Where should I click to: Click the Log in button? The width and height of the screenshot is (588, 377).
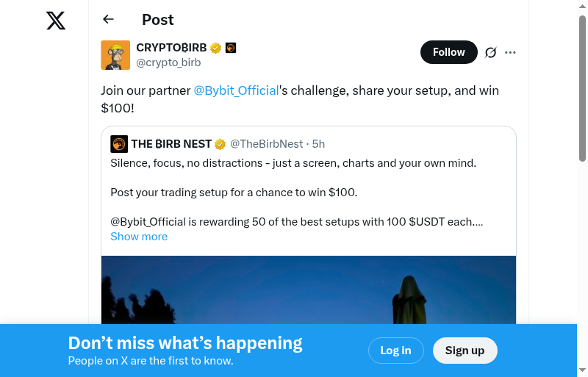[395, 351]
